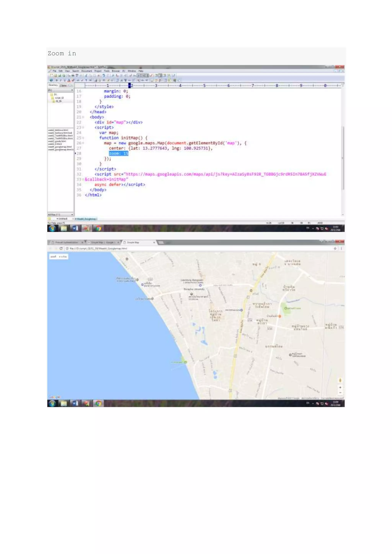Click the Bold formatting icon in HTML toolbar

56,80
